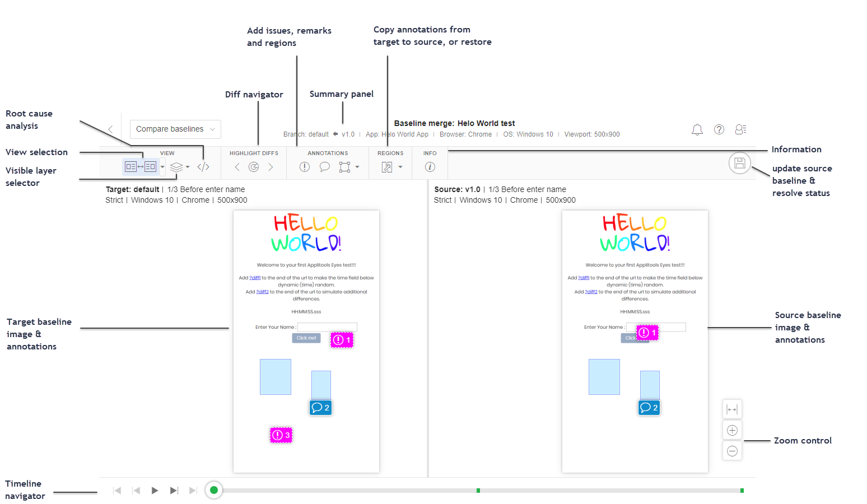Image resolution: width=867 pixels, height=504 pixels.
Task: Click the highlight diffs radar icon
Action: click(254, 167)
